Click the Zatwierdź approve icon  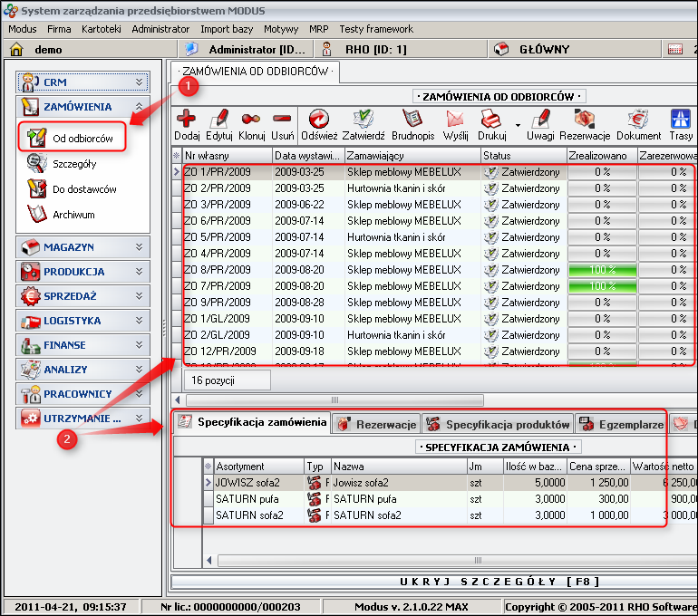pos(364,119)
